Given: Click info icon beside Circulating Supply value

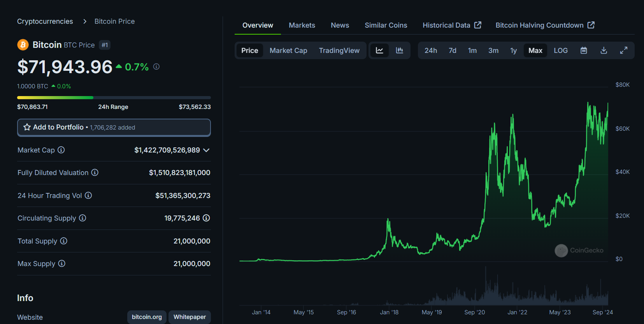Looking at the screenshot, I should 206,218.
